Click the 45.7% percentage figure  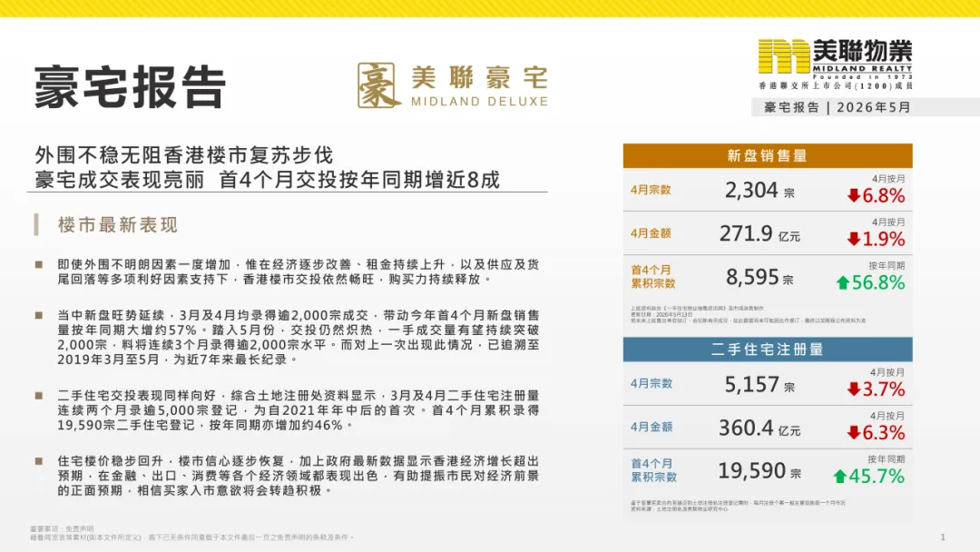point(877,477)
